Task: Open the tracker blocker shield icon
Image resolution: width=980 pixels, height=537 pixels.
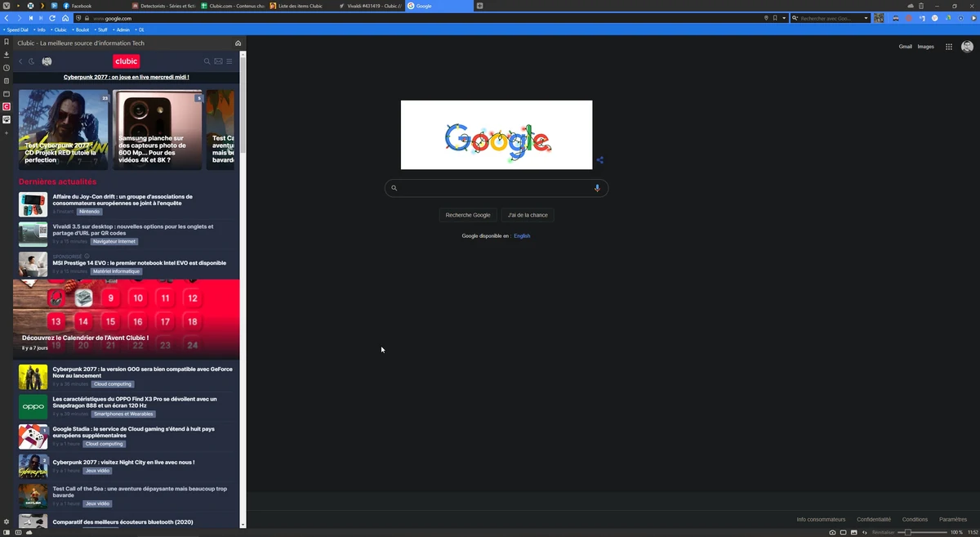Action: [78, 18]
